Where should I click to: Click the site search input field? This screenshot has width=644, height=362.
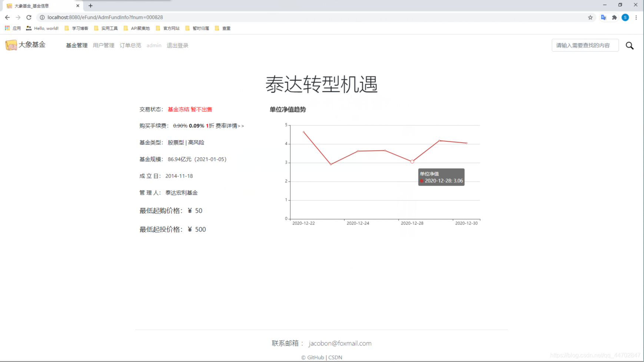(585, 45)
